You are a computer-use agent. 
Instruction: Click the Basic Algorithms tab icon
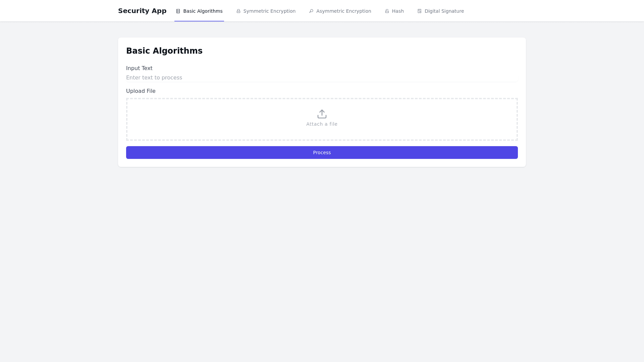[178, 11]
